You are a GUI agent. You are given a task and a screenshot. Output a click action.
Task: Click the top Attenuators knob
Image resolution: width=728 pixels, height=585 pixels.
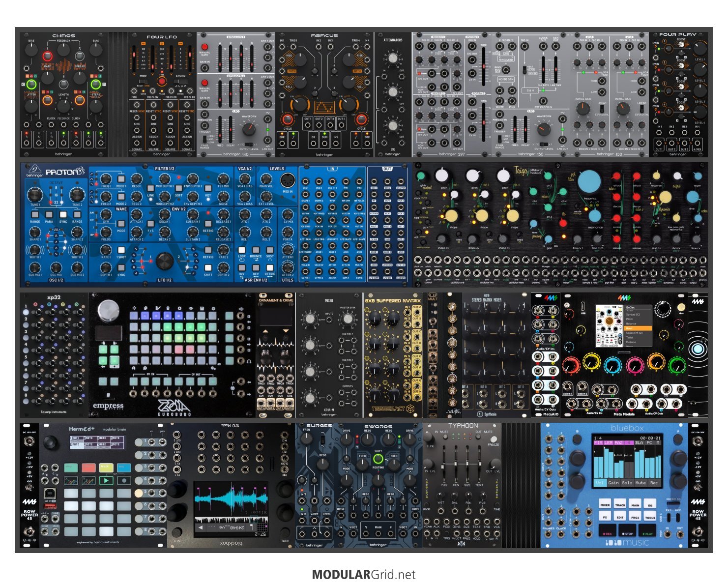tap(392, 58)
